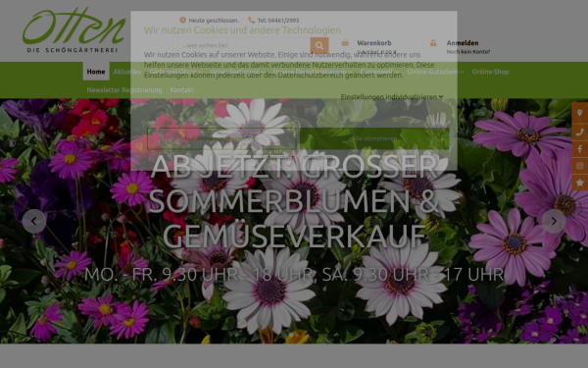The image size is (588, 368).
Task: Open the Kontakt menu item
Action: click(x=181, y=89)
